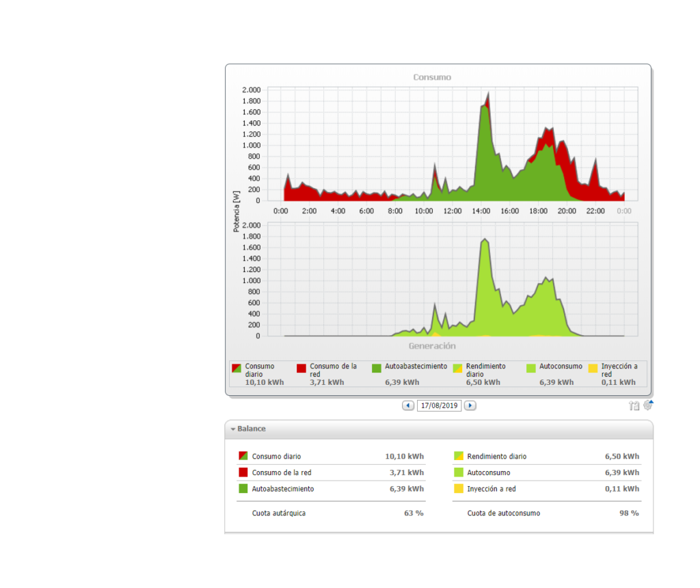Image resolution: width=700 pixels, height=588 pixels.
Task: Open the chart settings gear icon
Action: click(647, 405)
